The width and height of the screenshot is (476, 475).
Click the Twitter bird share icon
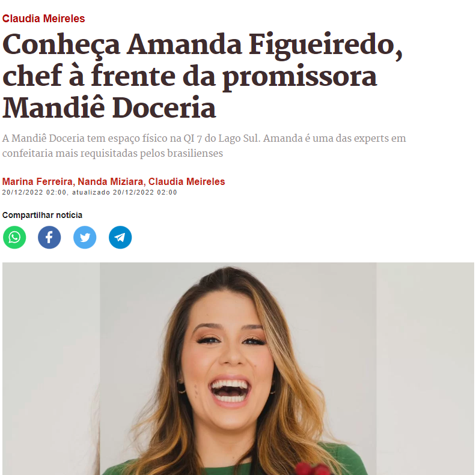click(x=85, y=237)
